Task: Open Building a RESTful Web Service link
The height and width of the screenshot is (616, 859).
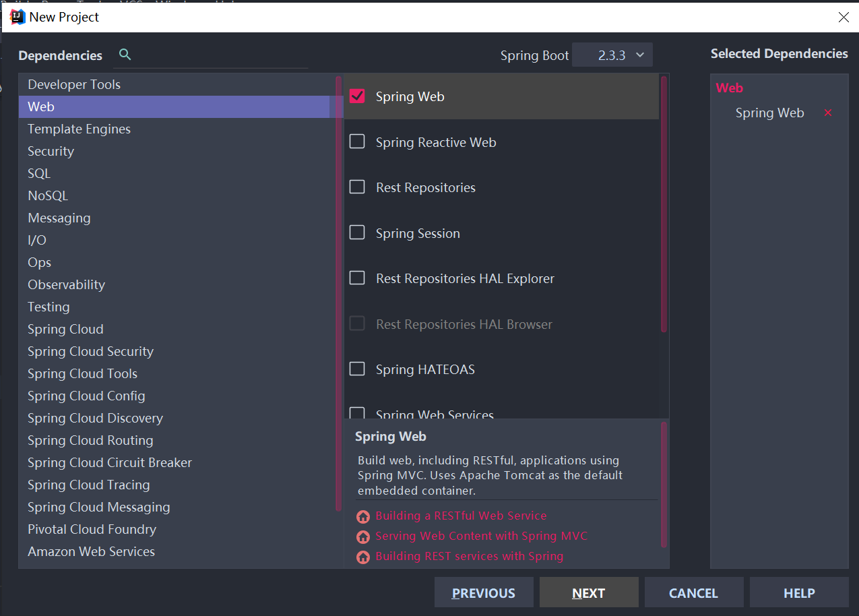Action: (x=462, y=516)
